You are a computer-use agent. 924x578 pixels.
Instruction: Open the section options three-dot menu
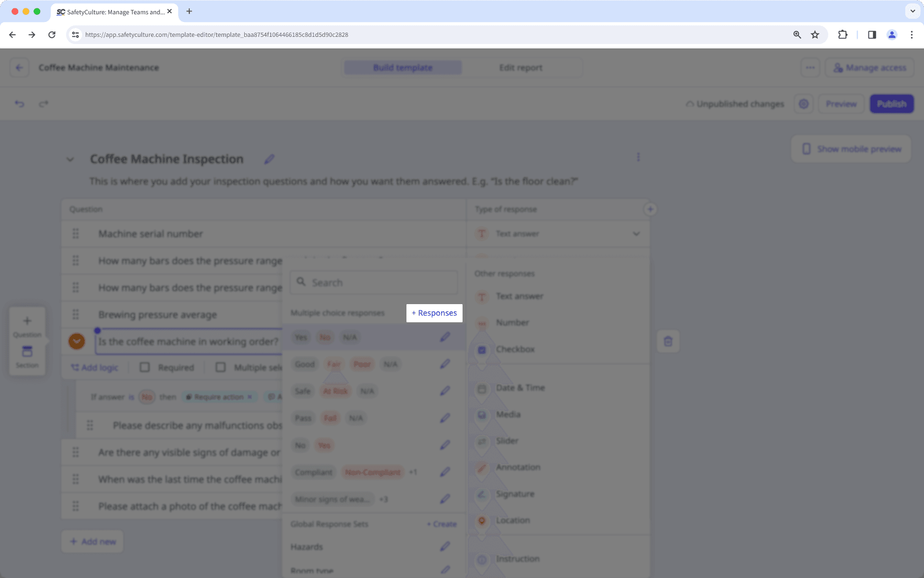tap(639, 157)
